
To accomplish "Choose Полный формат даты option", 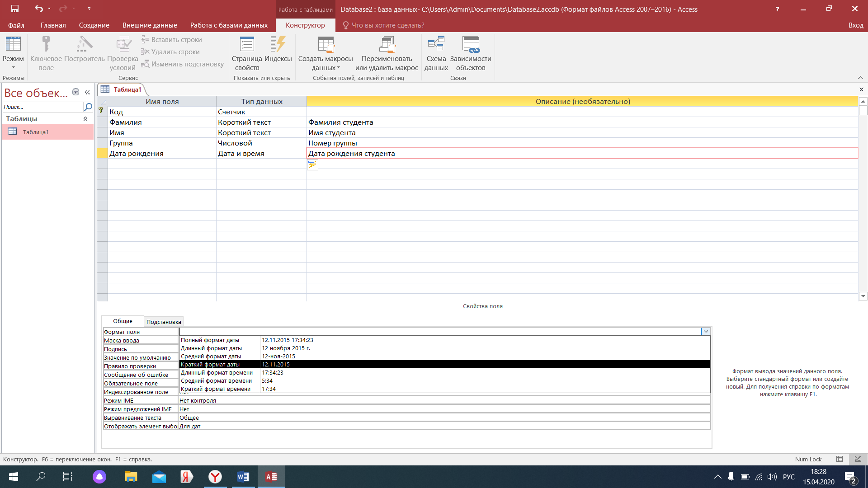I will pyautogui.click(x=445, y=340).
